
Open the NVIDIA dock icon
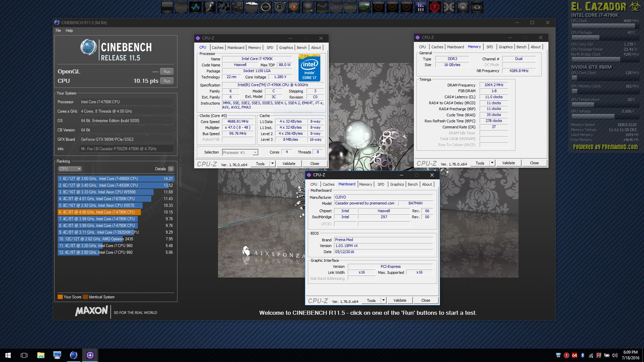coord(364,7)
